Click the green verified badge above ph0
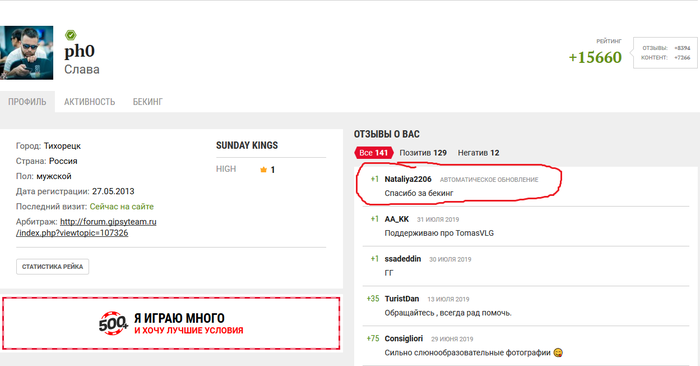 coord(71,35)
